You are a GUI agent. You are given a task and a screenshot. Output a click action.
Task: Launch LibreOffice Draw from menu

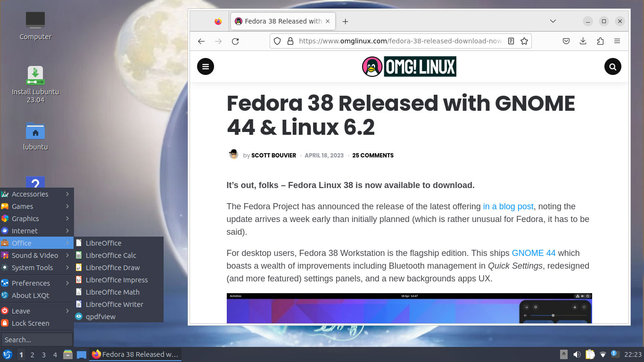[119, 268]
